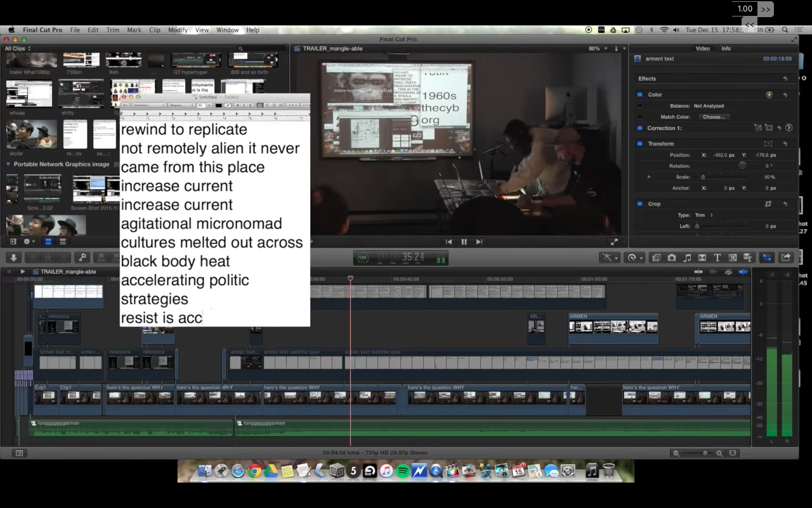Image resolution: width=812 pixels, height=508 pixels.
Task: Switch browser to list view
Action: coord(63,241)
